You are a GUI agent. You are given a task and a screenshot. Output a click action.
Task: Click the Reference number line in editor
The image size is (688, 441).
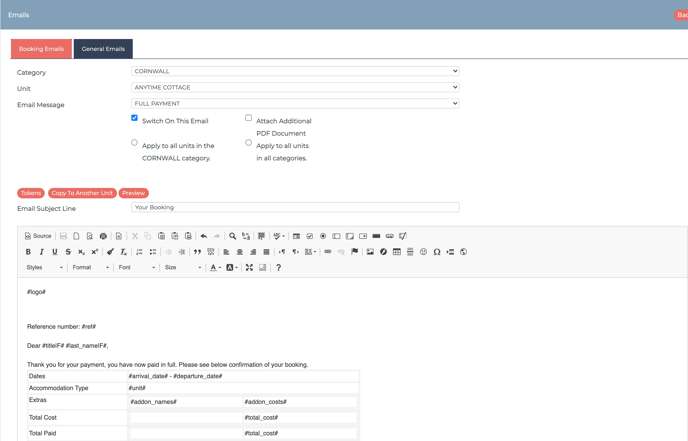61,326
